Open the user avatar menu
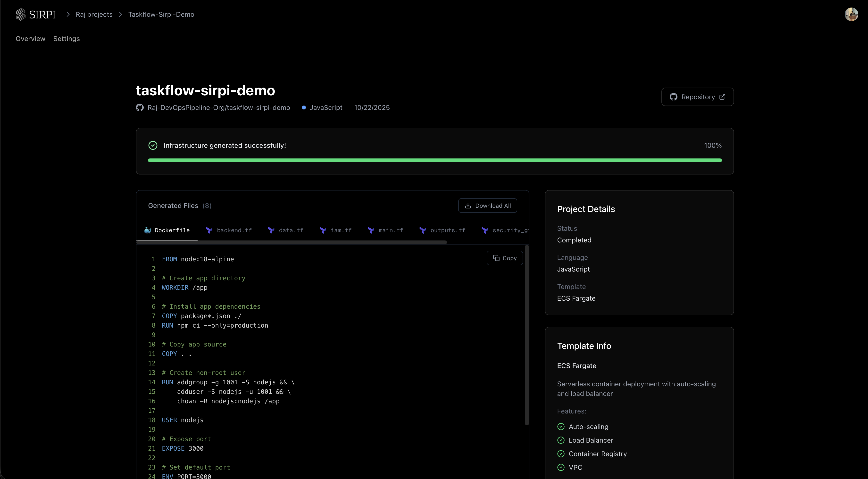 click(x=851, y=15)
